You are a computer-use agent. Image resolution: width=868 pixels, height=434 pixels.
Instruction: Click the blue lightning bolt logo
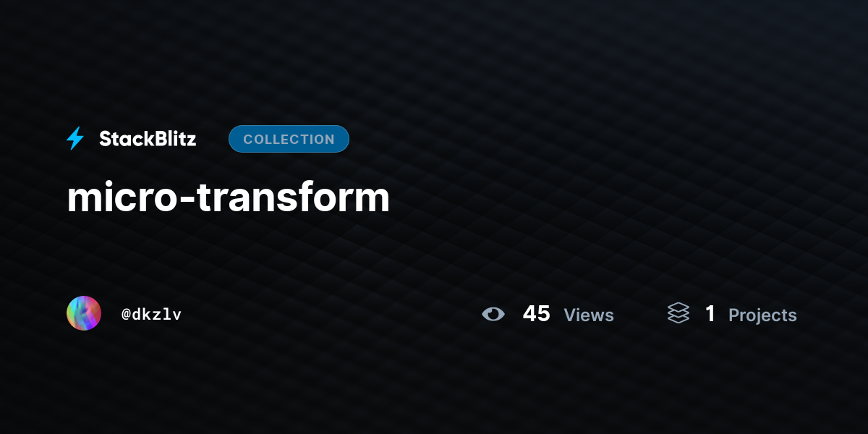(x=75, y=138)
